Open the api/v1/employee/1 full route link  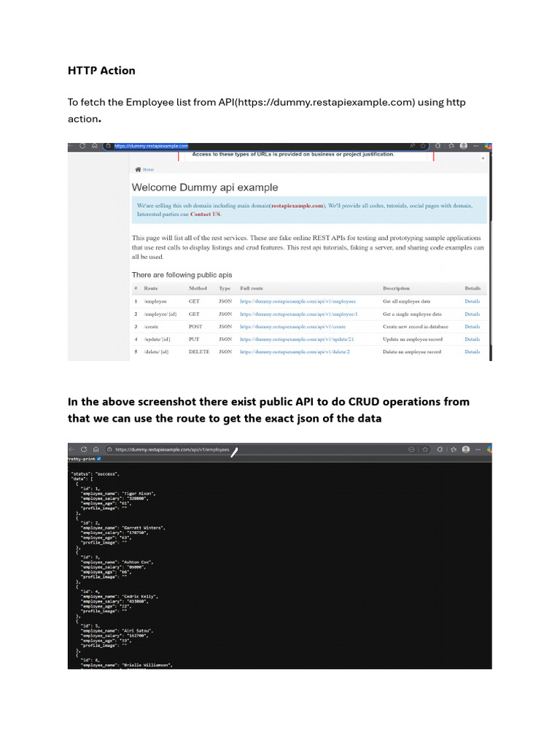[298, 314]
